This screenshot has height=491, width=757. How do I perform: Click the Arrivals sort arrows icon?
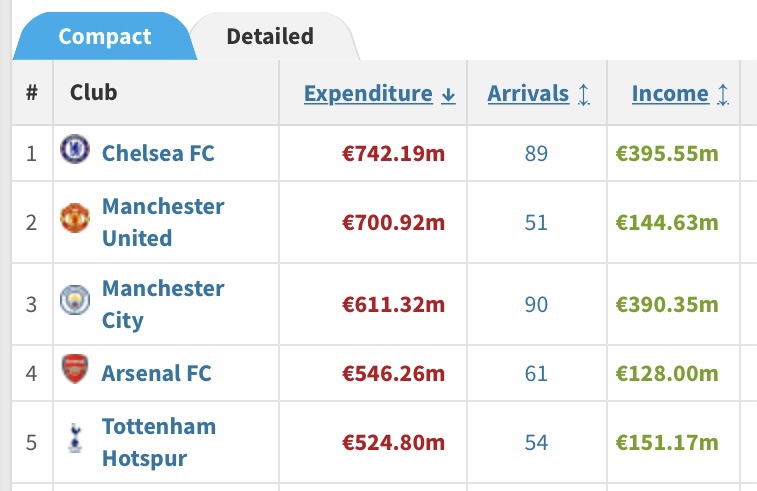point(584,95)
